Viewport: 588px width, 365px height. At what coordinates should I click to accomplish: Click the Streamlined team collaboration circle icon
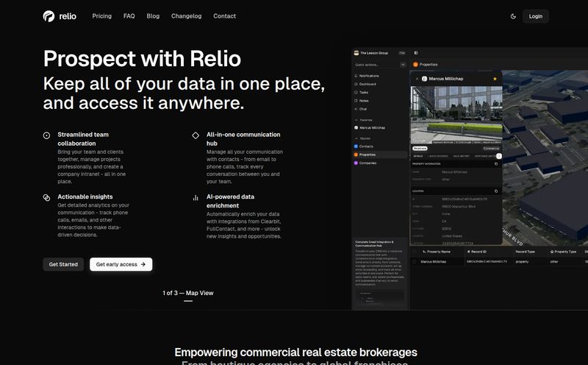pos(46,135)
